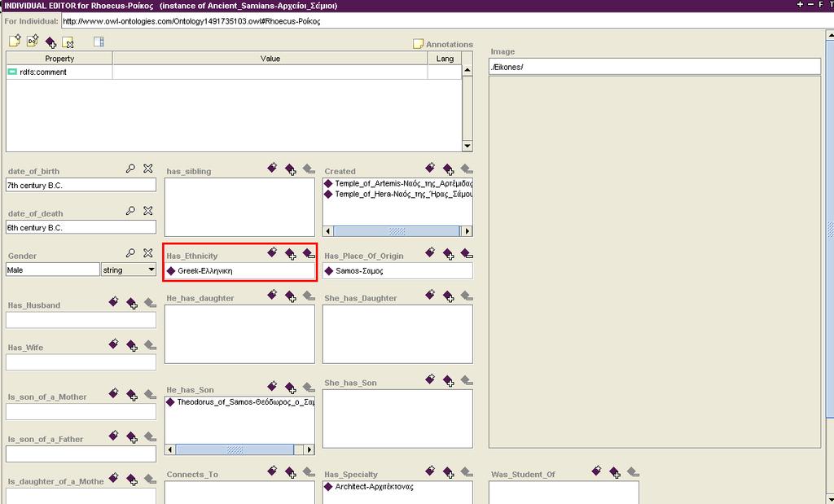
Task: Create a new instance for Has_Husband
Action: point(113,302)
